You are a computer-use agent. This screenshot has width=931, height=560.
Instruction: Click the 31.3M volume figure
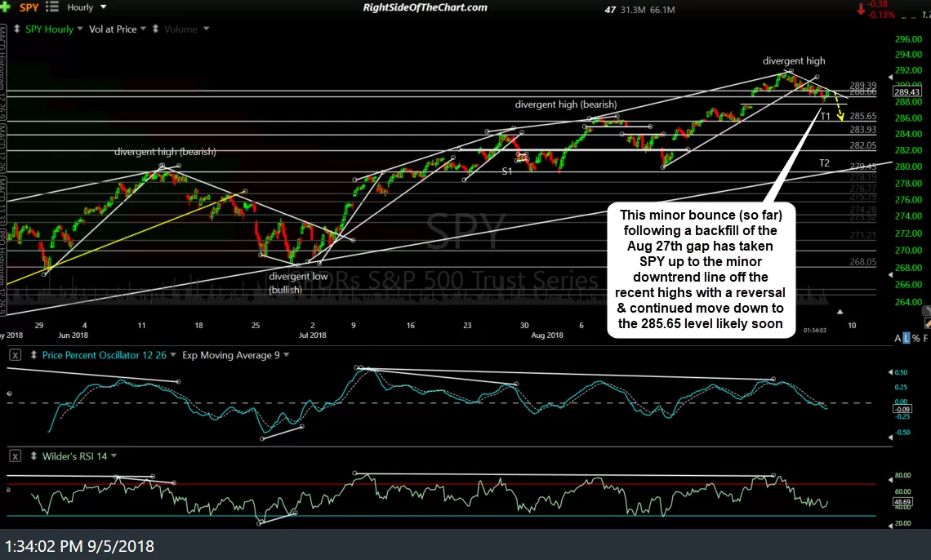[631, 10]
